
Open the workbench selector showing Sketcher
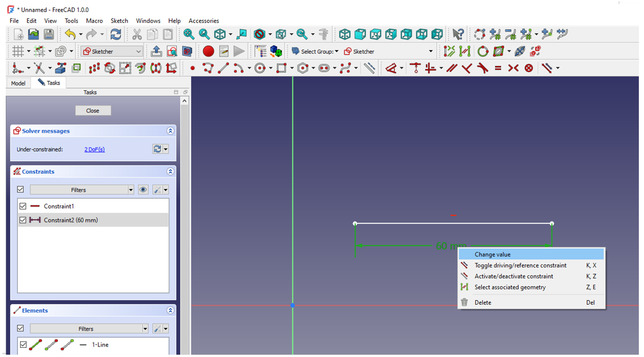tap(112, 51)
